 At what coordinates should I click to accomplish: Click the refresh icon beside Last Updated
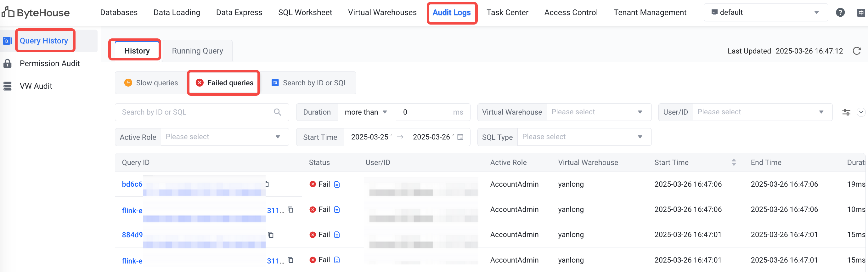click(x=857, y=51)
